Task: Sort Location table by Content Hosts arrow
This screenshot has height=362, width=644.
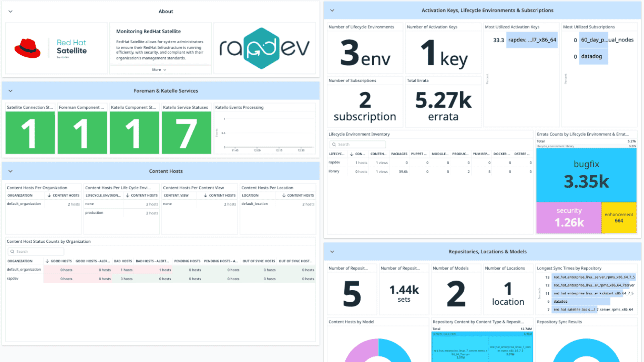Action: (284, 195)
